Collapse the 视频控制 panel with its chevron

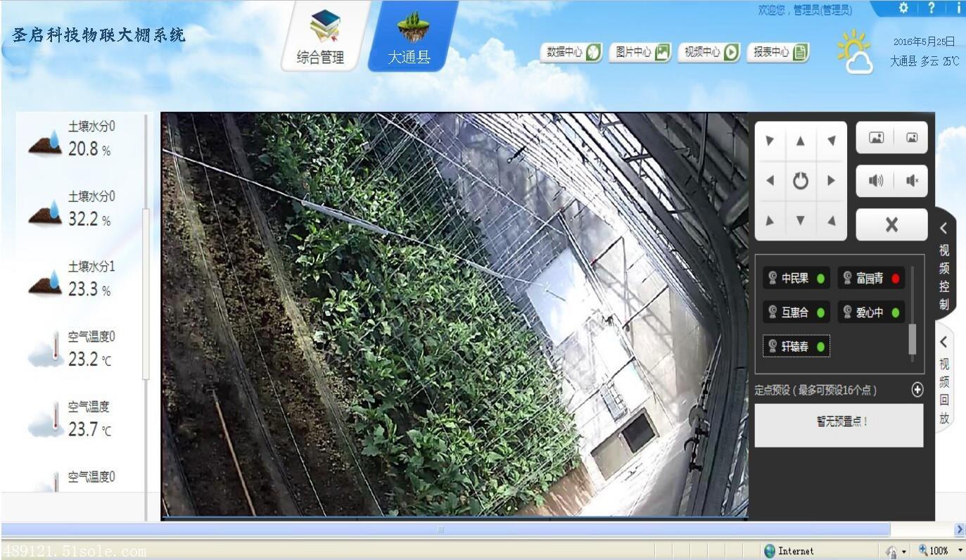tap(943, 228)
